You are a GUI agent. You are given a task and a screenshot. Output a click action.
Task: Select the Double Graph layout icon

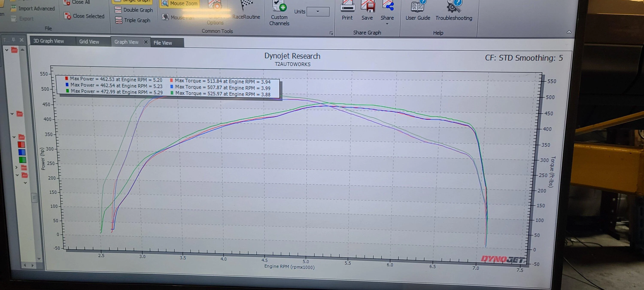(x=118, y=10)
